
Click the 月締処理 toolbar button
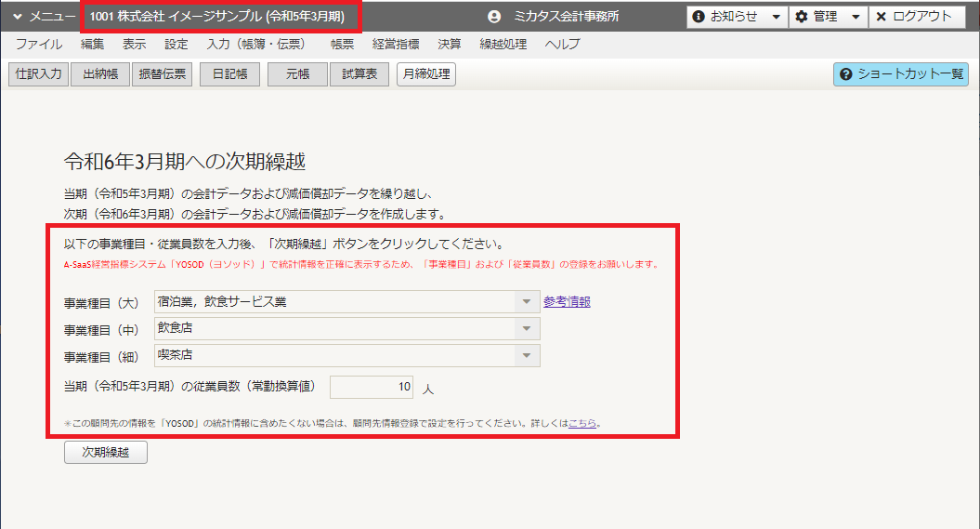[426, 73]
